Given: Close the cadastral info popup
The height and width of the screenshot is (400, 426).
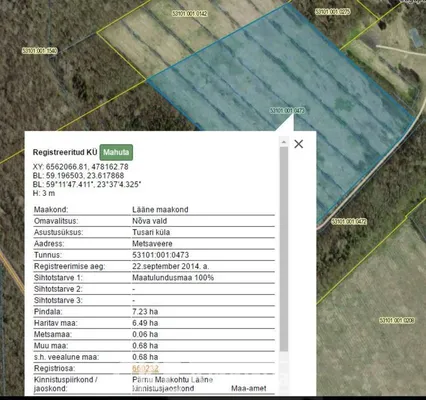Looking at the screenshot, I should [299, 144].
